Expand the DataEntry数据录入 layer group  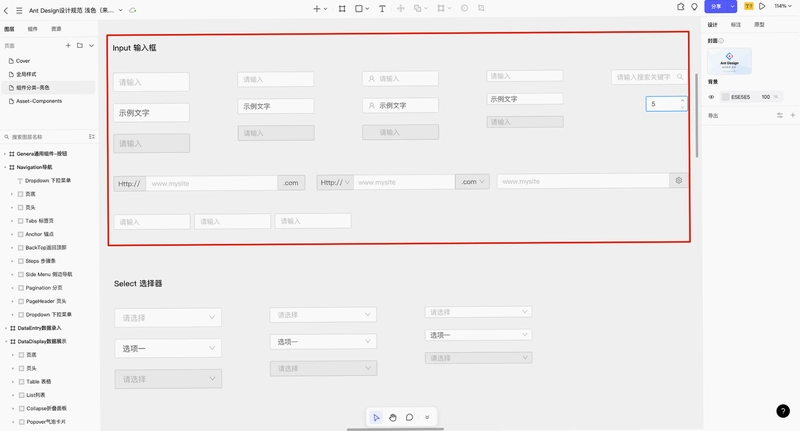5,328
